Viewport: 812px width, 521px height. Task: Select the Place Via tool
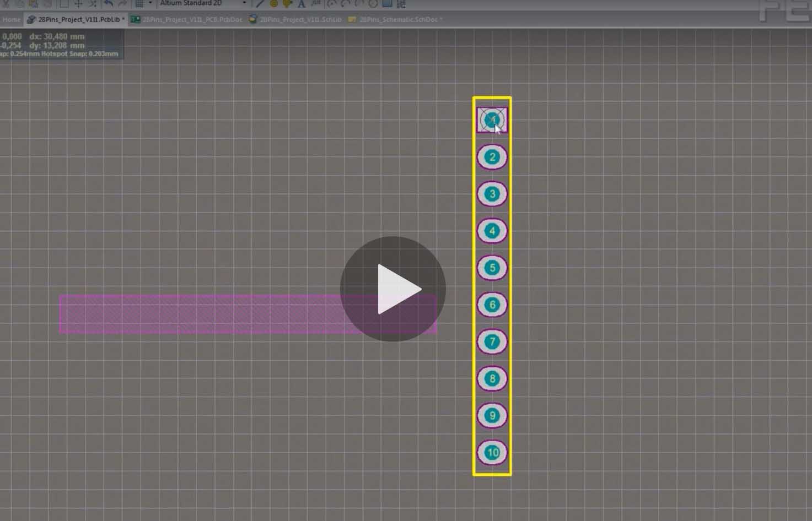tap(287, 4)
